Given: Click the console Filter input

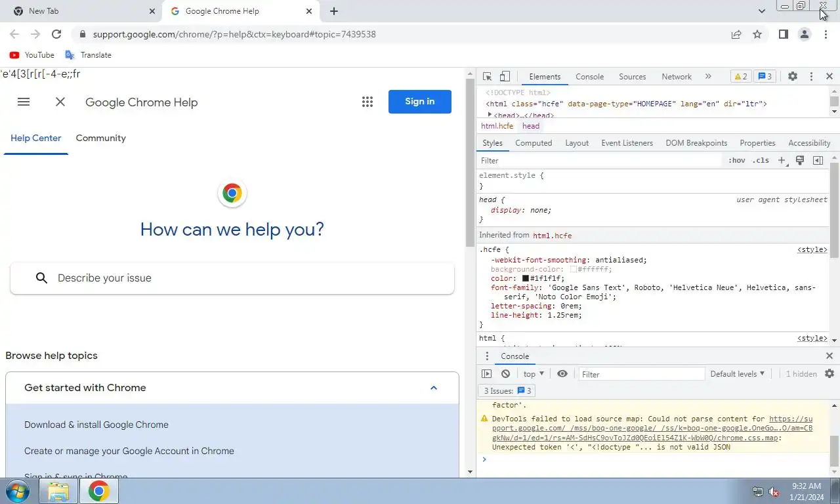Looking at the screenshot, I should (641, 374).
